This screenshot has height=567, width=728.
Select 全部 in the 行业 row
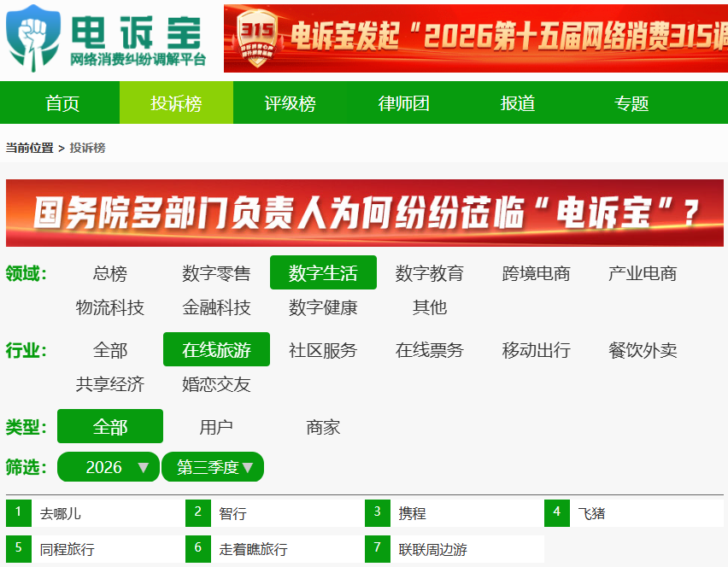tap(110, 350)
